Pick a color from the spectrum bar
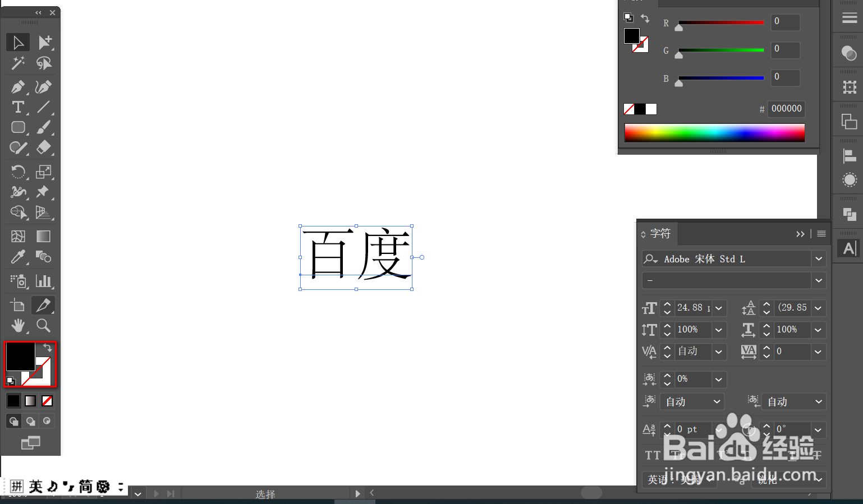Image resolution: width=863 pixels, height=504 pixels. tap(714, 133)
